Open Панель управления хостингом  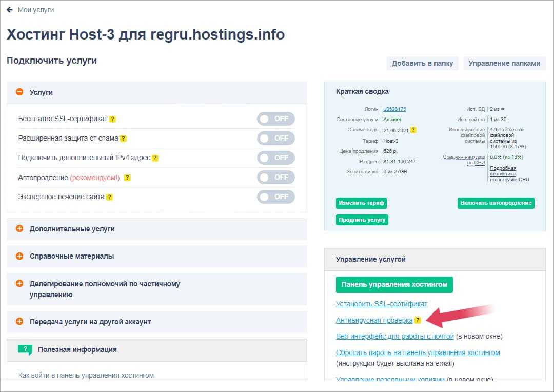(394, 285)
